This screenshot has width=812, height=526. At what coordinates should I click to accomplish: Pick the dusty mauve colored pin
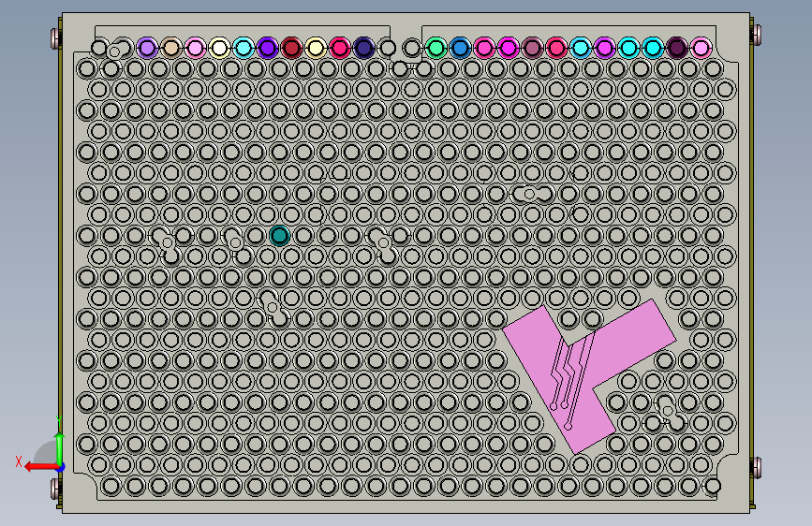pos(532,48)
